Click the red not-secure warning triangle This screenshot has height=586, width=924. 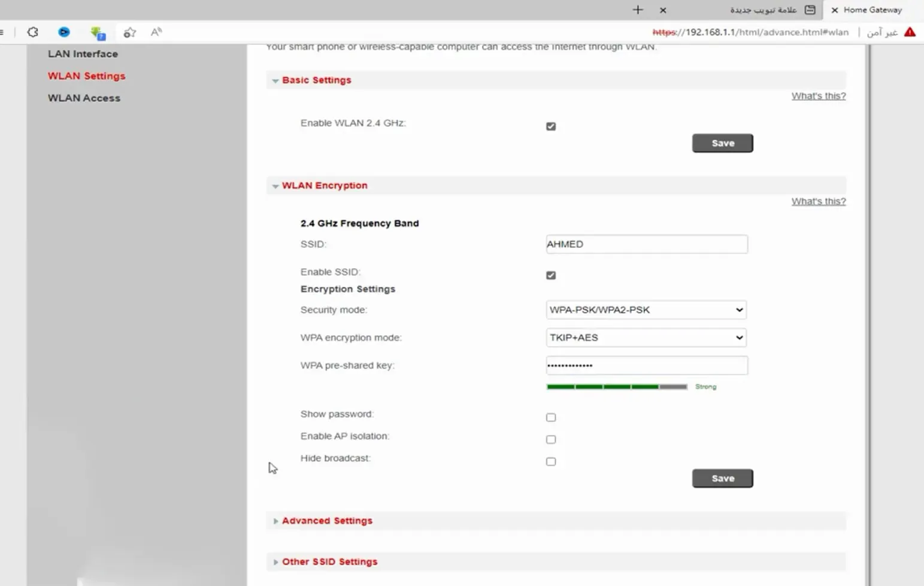910,32
